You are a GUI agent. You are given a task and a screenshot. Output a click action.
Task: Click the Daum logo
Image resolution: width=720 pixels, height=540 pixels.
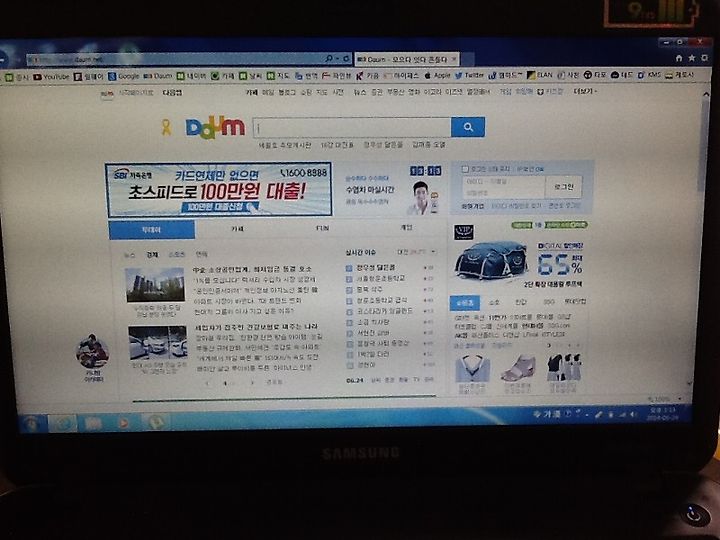(215, 127)
